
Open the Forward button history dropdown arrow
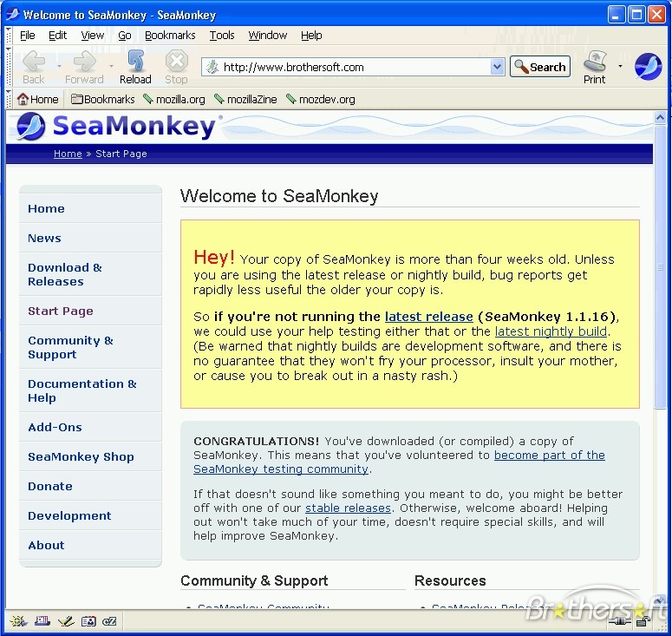click(112, 66)
